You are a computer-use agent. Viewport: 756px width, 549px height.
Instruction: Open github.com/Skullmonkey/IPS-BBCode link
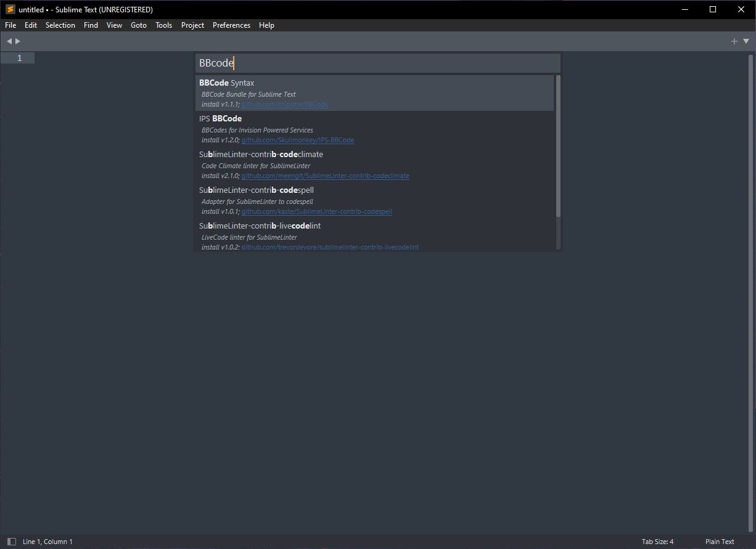click(x=298, y=140)
